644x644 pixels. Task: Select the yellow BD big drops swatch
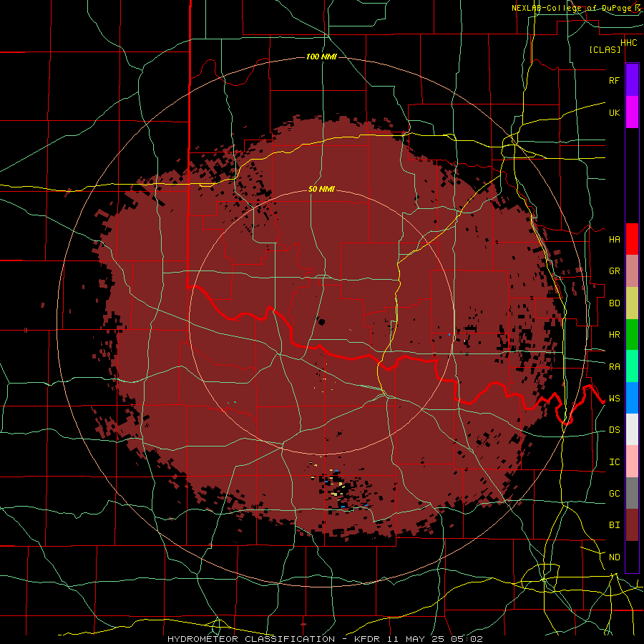tap(632, 303)
